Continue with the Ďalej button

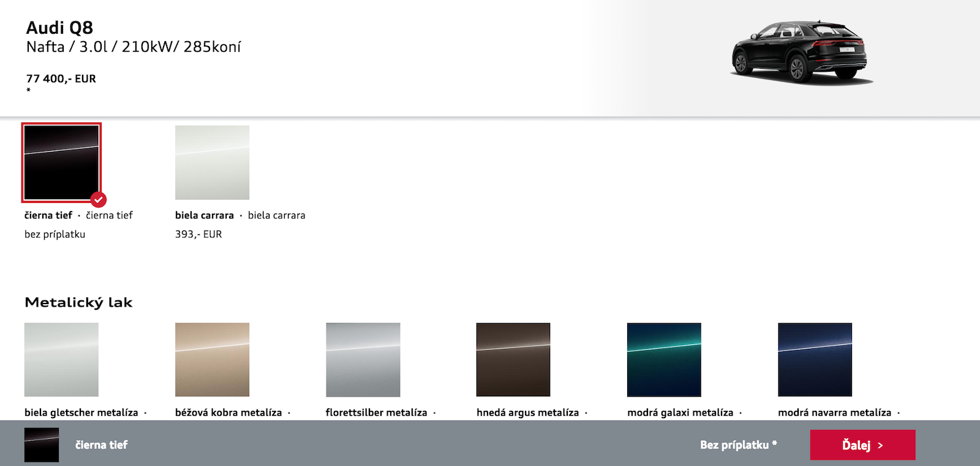[x=862, y=445]
